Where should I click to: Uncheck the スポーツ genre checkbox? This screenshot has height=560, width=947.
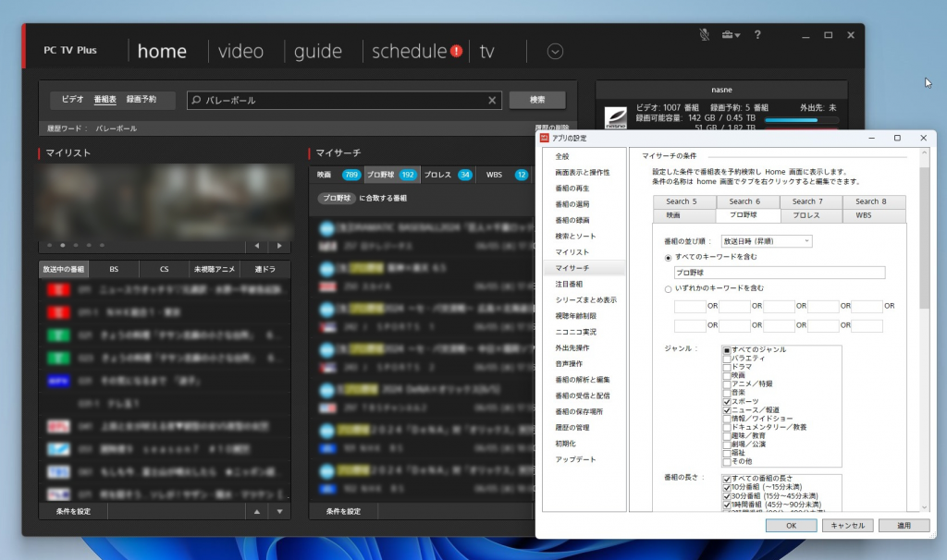pos(727,401)
